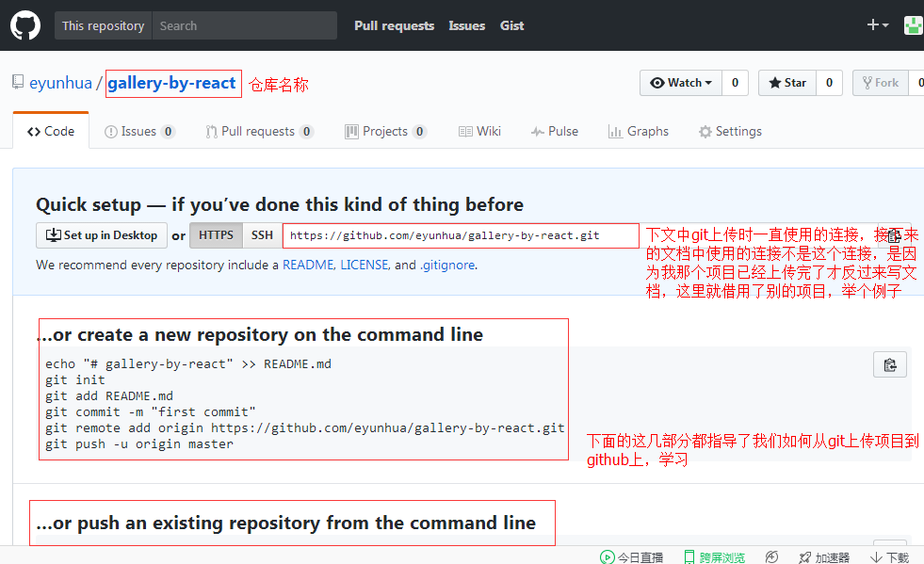Click the accelerator rocket icon

click(x=804, y=556)
